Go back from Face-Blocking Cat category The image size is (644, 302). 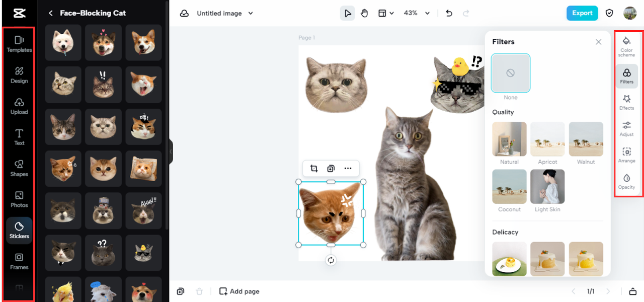click(x=50, y=13)
